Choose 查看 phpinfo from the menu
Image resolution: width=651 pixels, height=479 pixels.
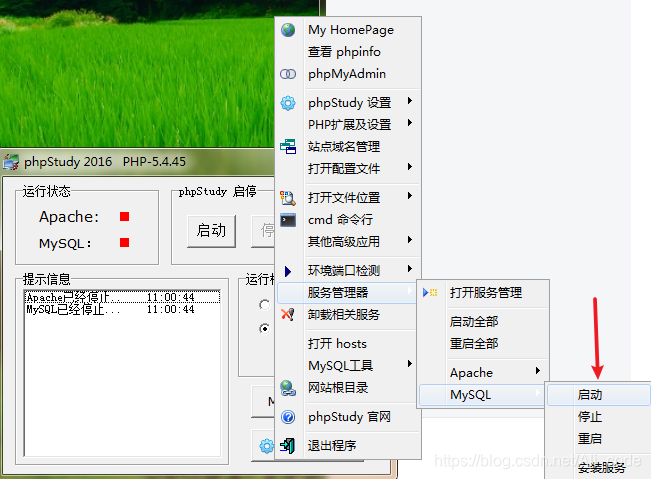point(348,52)
